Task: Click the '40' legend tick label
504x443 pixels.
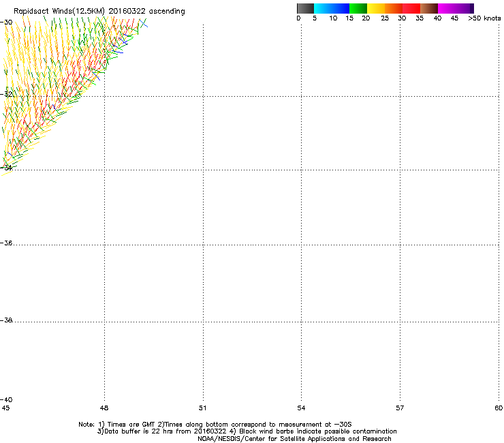Action: [x=437, y=18]
